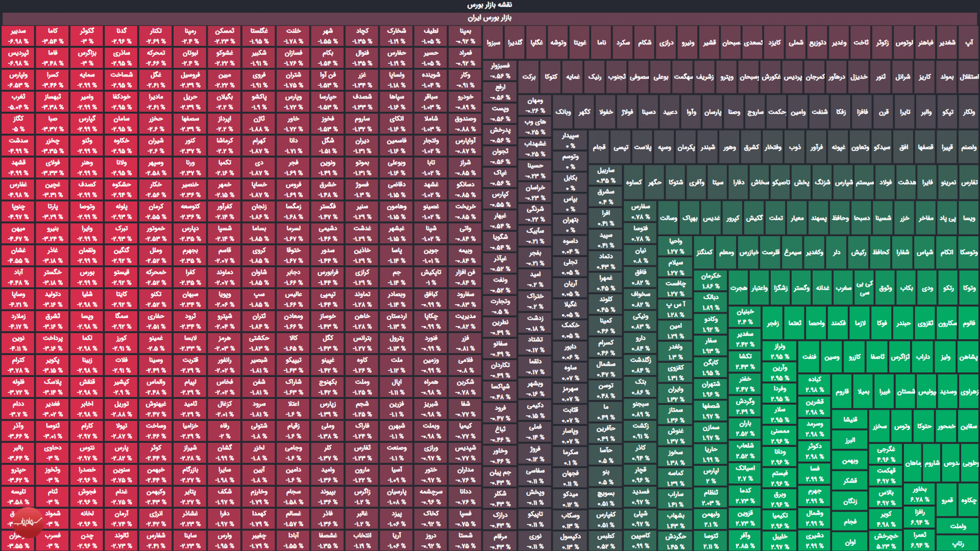Click the ثعمرا stock tile
Viewport: 980px width, 551px height.
tap(919, 540)
